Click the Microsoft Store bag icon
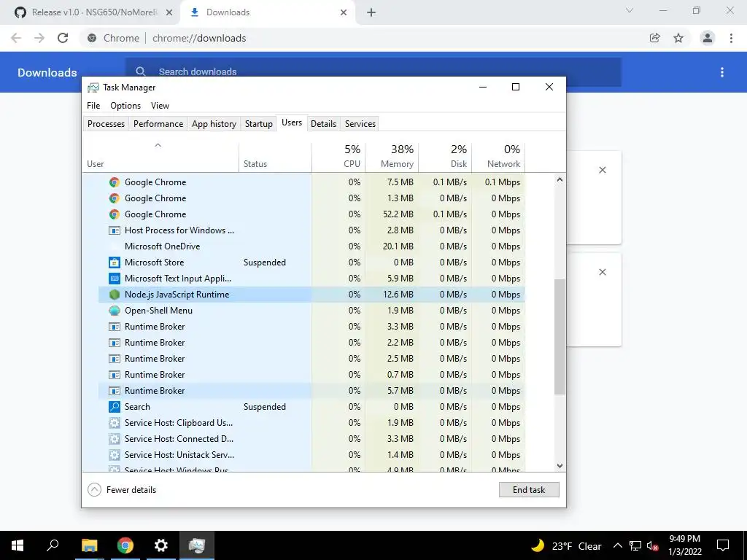 [x=115, y=262]
